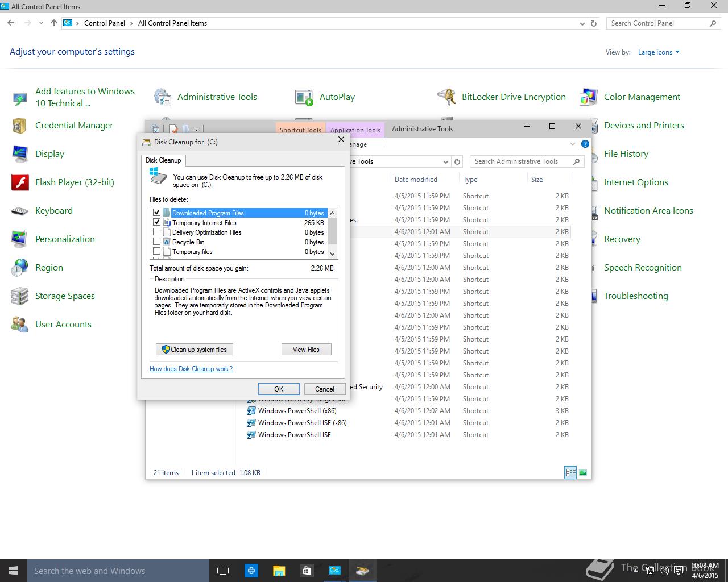Screen dimensions: 728x582
Task: Select the Disk Cleanup tab
Action: point(163,160)
